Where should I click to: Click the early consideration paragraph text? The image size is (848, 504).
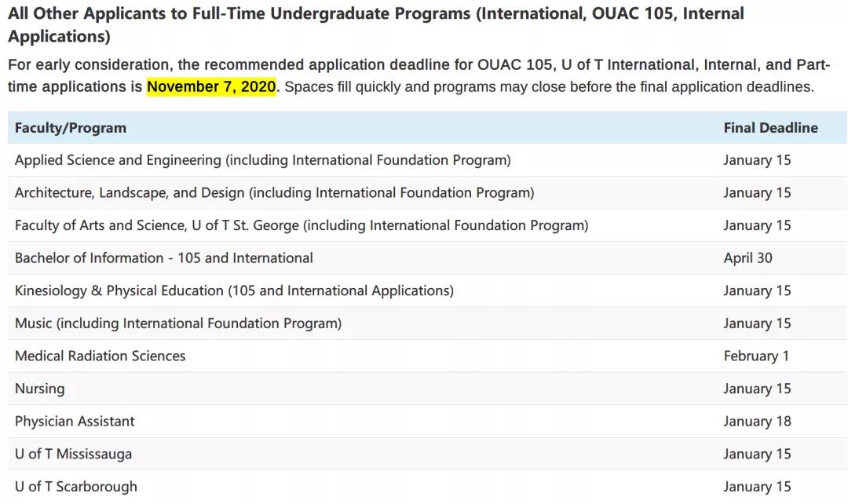pyautogui.click(x=419, y=75)
